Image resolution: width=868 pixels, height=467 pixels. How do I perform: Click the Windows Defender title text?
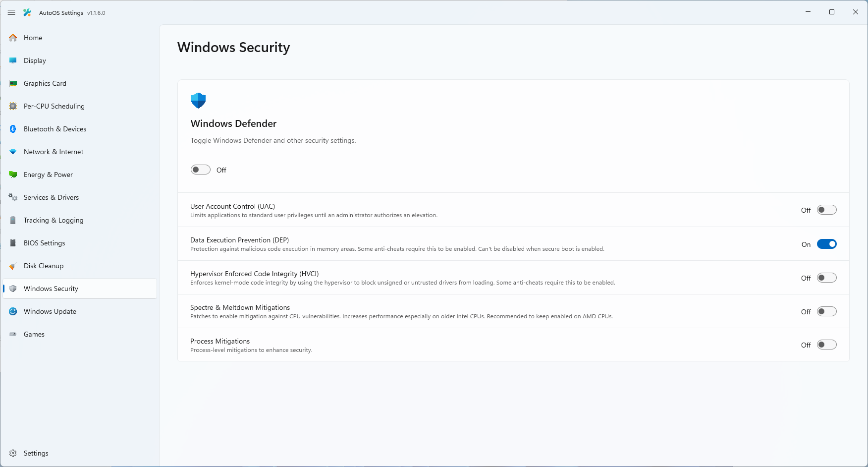(x=233, y=123)
